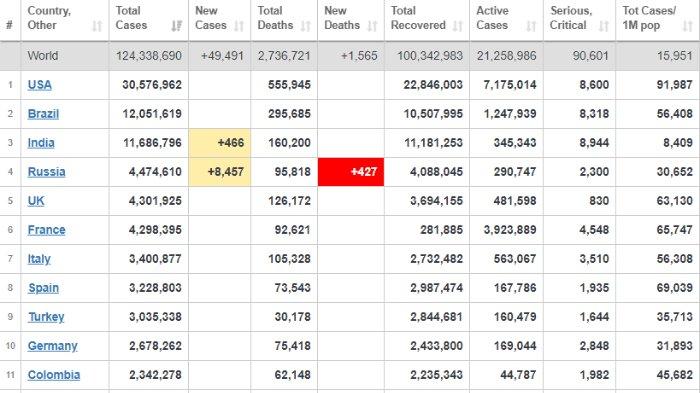Screen dimensions: 700x393
Task: Select UK serious critical value 830
Action: point(599,201)
